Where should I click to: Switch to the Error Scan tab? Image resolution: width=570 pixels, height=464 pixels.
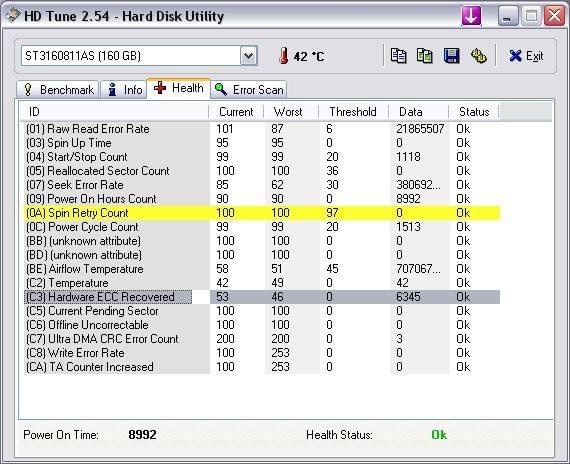[249, 89]
